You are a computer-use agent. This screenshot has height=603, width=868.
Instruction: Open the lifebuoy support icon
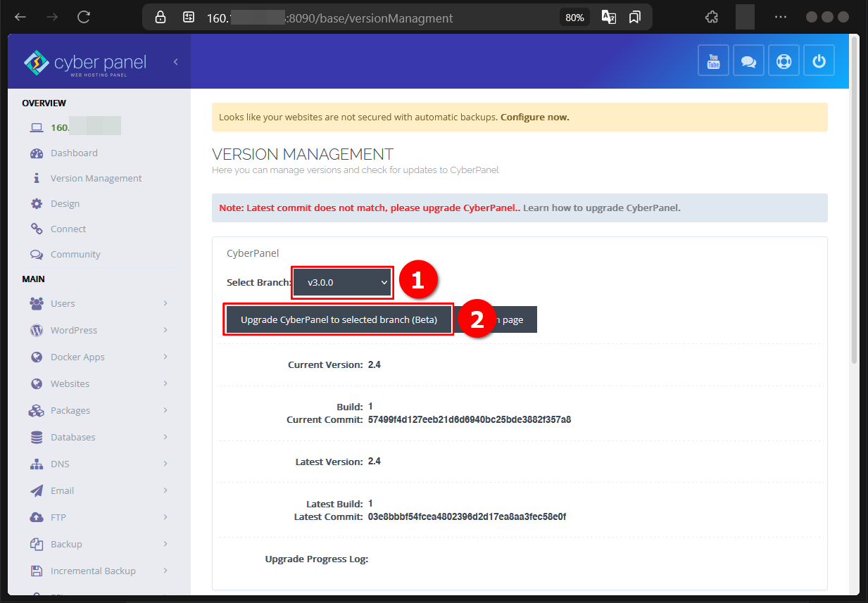[x=784, y=61]
